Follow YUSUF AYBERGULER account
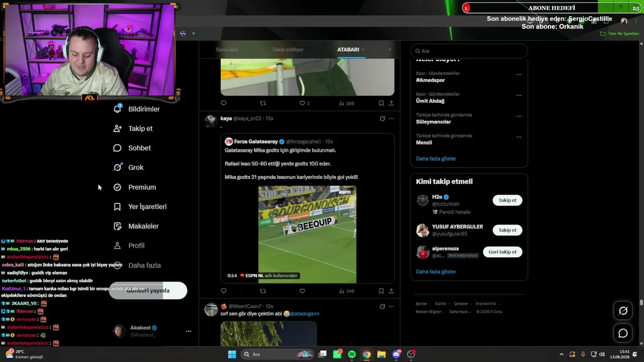 tap(507, 230)
